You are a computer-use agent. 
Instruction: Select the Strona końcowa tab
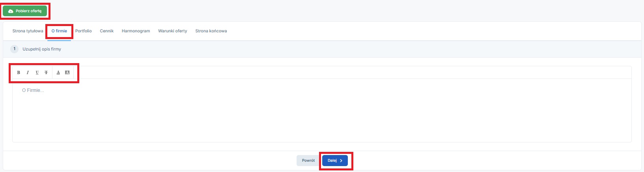coord(211,31)
